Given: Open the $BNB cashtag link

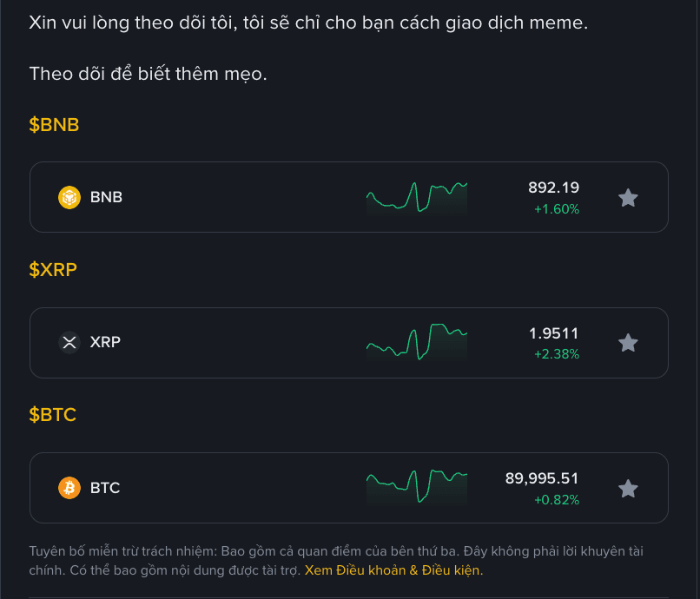Looking at the screenshot, I should (x=54, y=125).
